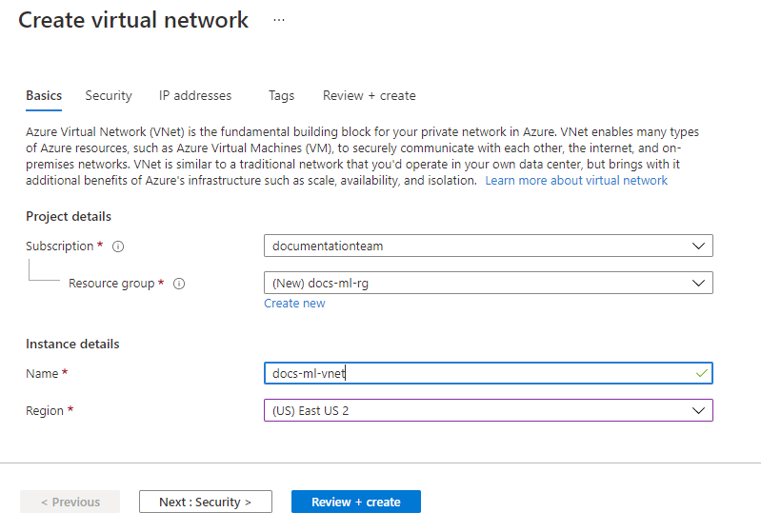This screenshot has width=761, height=532.
Task: Open the ellipsis menu beside the title
Action: pos(279,20)
